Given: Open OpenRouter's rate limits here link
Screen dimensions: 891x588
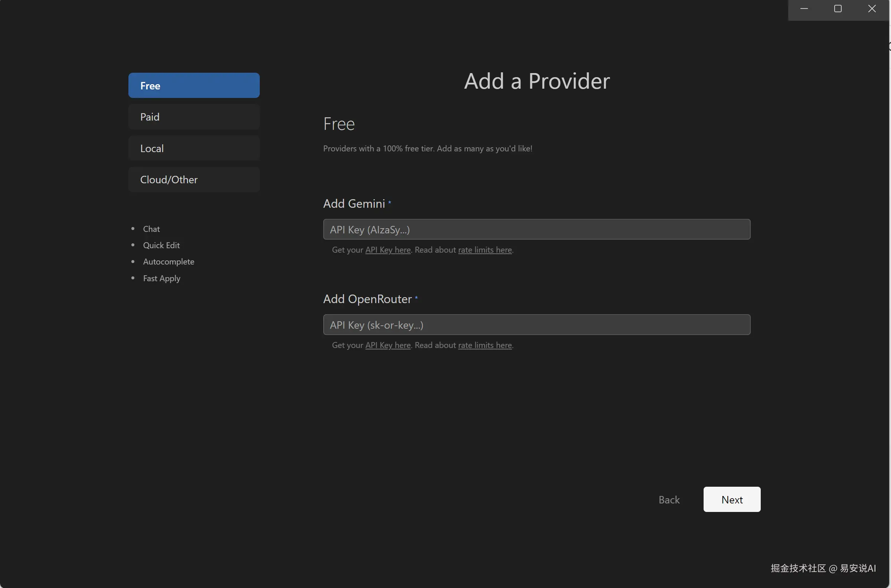Looking at the screenshot, I should (x=485, y=345).
